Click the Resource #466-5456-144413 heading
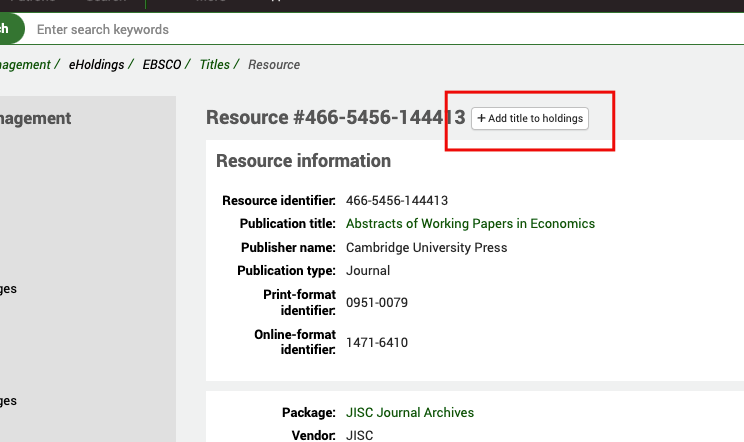This screenshot has height=442, width=744. (335, 118)
